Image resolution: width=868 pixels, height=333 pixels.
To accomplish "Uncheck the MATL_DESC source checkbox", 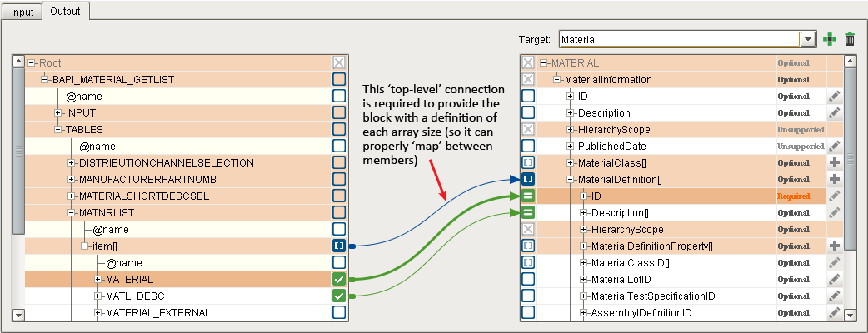I will click(339, 296).
